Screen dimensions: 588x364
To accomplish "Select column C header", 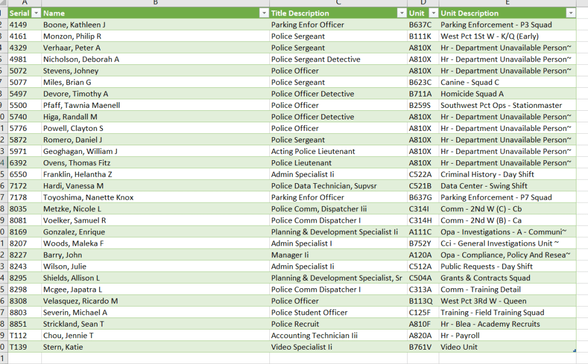I will [x=338, y=3].
